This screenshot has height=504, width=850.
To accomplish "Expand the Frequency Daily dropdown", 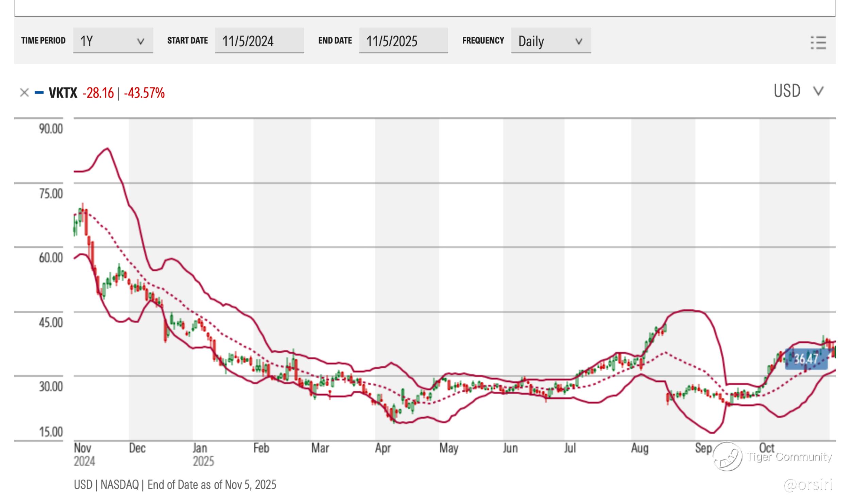I will [550, 41].
